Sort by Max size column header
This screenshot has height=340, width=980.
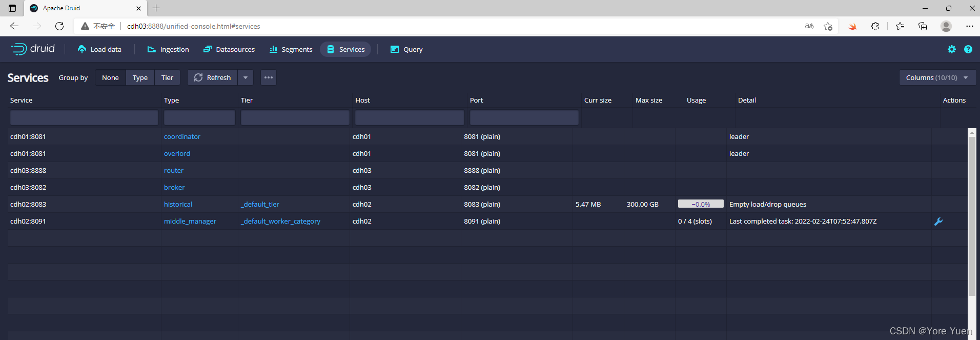pyautogui.click(x=649, y=100)
